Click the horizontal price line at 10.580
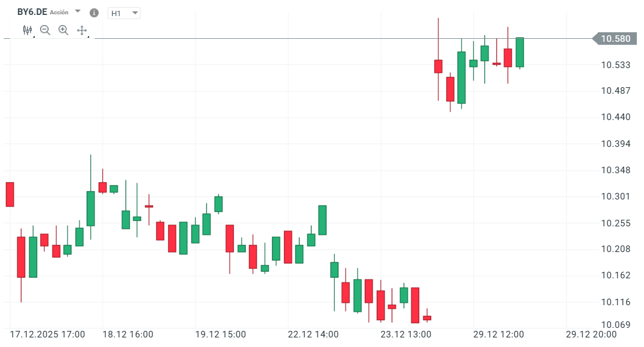Screen dimensions: 644x347 coord(299,38)
